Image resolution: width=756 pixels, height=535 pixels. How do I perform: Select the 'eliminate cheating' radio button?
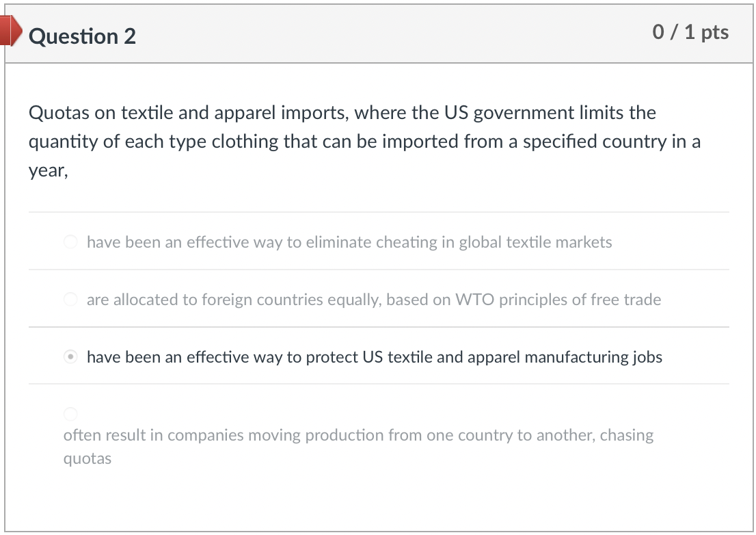coord(70,242)
